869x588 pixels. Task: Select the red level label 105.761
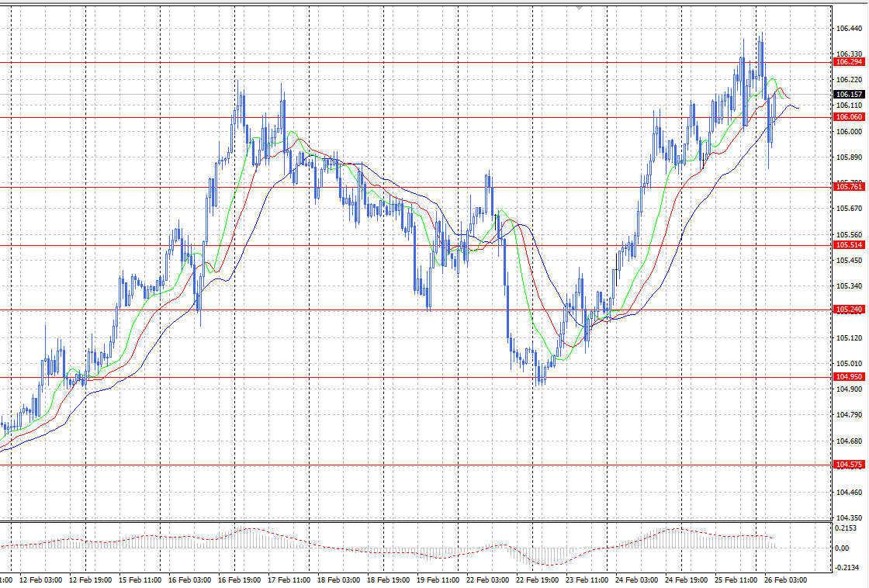pos(849,187)
